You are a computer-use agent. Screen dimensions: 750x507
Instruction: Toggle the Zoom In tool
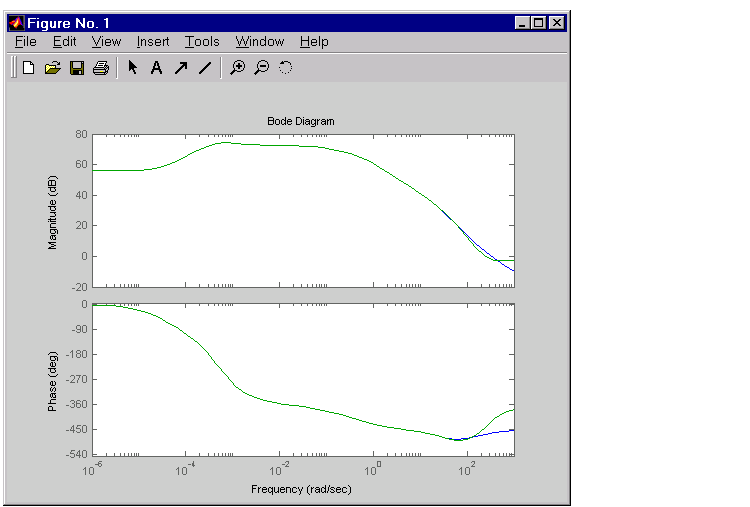click(x=237, y=68)
